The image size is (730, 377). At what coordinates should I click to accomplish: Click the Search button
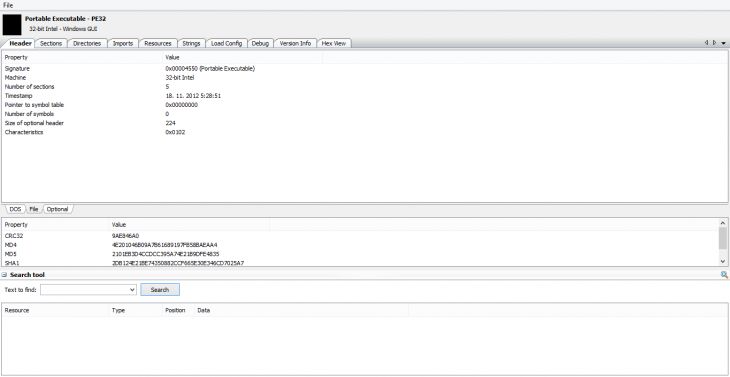coord(160,289)
